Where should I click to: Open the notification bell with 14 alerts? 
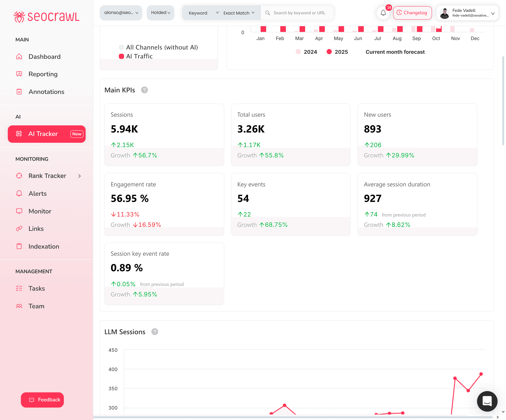point(383,13)
